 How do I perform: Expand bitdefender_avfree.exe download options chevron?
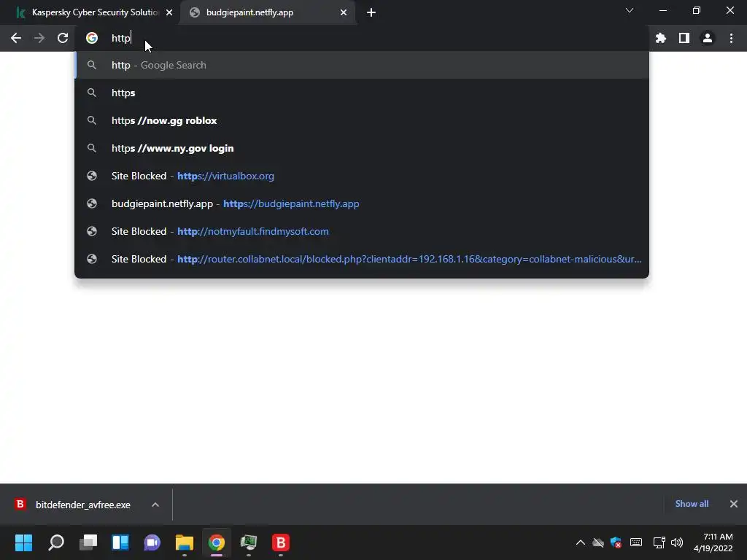[155, 505]
